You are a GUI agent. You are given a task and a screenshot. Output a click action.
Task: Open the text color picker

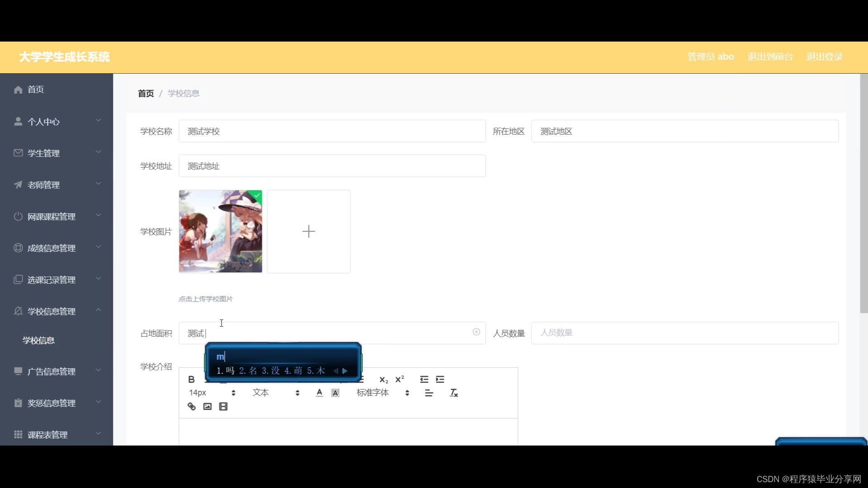319,393
